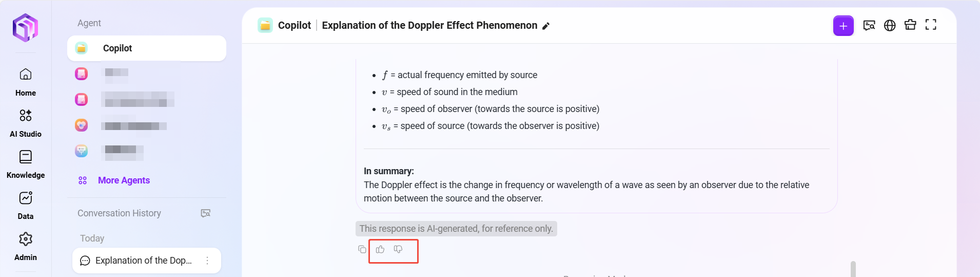The height and width of the screenshot is (277, 980).
Task: Open options menu for Doppler conversation
Action: (207, 261)
